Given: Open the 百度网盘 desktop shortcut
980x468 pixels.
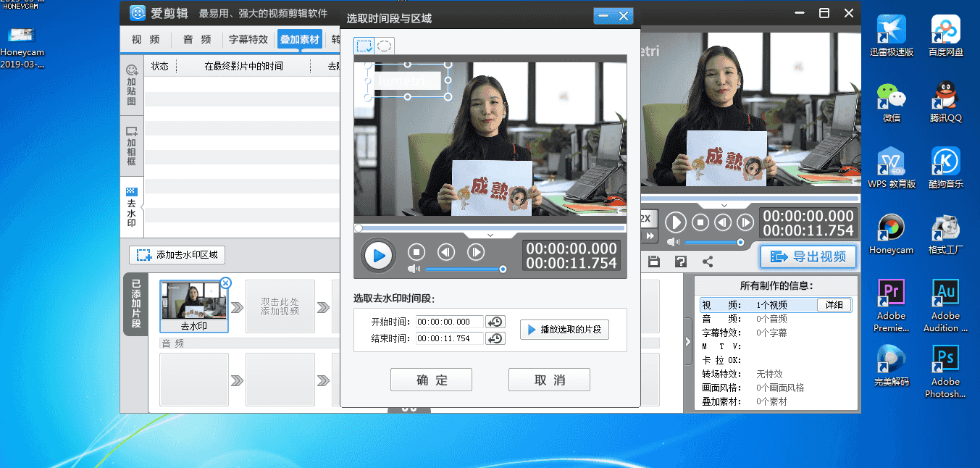Looking at the screenshot, I should pyautogui.click(x=945, y=36).
